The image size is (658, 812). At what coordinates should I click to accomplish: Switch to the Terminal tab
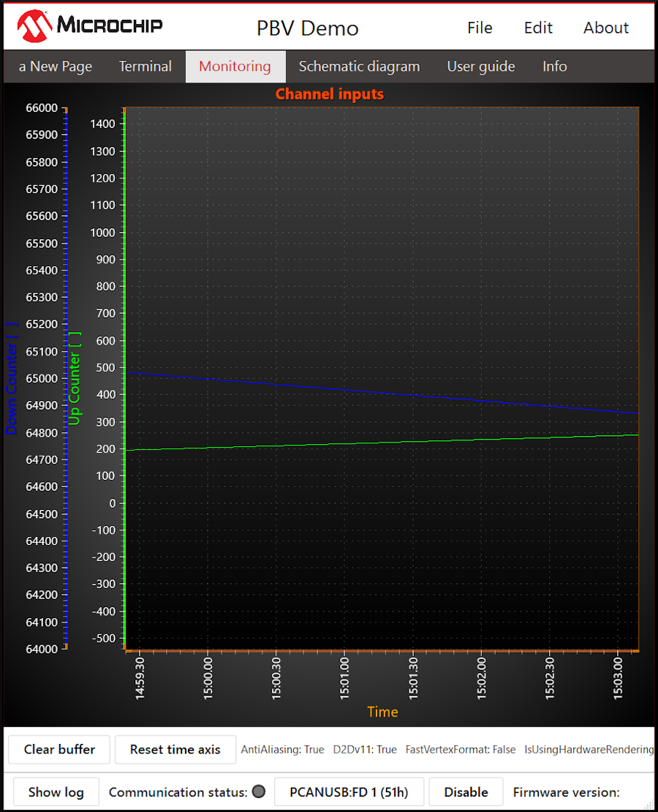pyautogui.click(x=145, y=67)
